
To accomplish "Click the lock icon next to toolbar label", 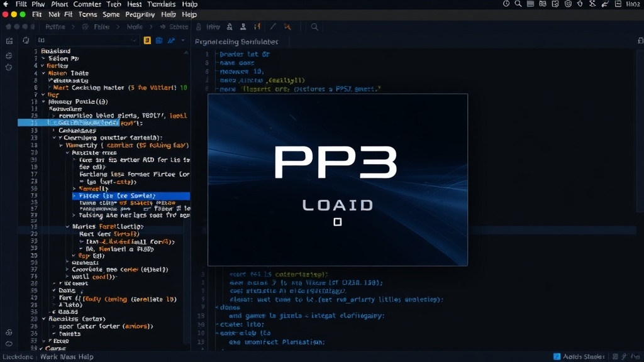I will click(199, 26).
